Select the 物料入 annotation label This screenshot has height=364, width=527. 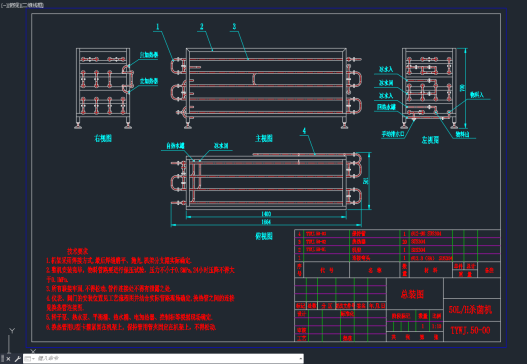[x=477, y=95]
